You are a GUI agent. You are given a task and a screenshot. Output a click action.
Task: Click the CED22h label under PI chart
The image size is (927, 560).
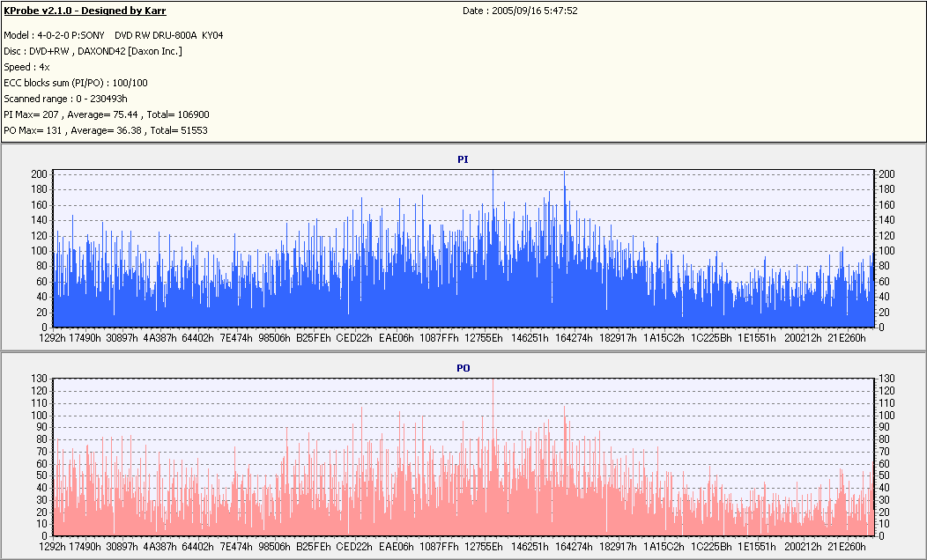[x=354, y=338]
